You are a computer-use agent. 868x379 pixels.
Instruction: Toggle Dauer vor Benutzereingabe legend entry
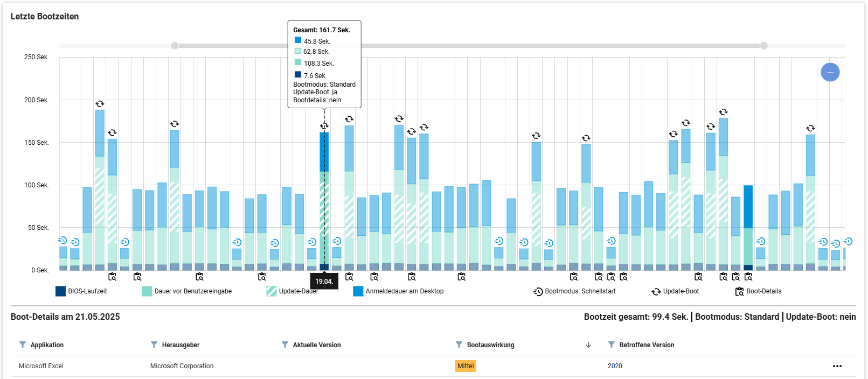pyautogui.click(x=186, y=291)
